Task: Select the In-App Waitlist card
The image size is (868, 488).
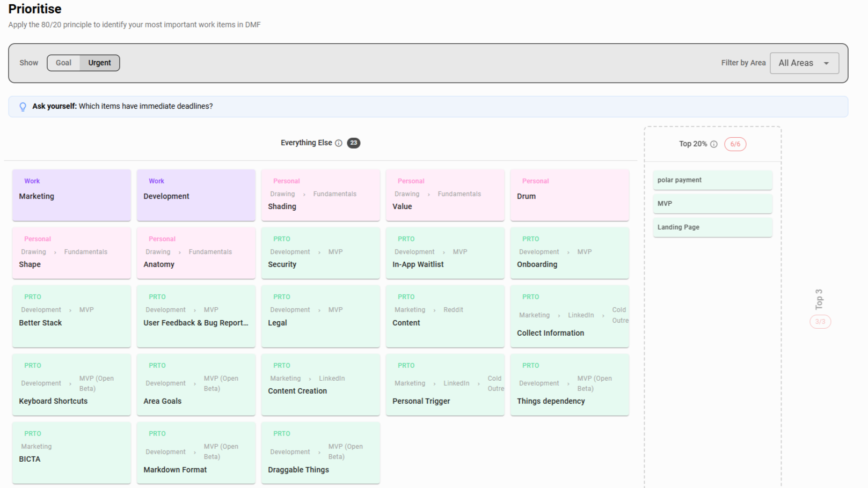Action: pyautogui.click(x=445, y=253)
